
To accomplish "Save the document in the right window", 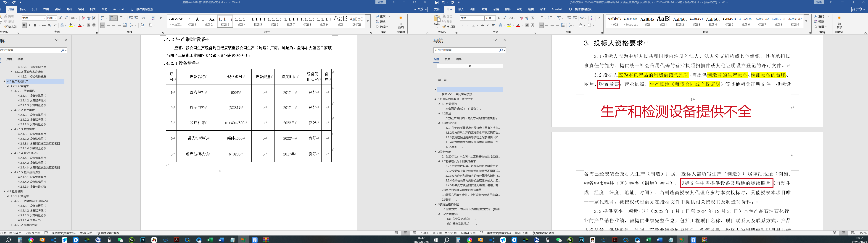I will coord(437,2).
